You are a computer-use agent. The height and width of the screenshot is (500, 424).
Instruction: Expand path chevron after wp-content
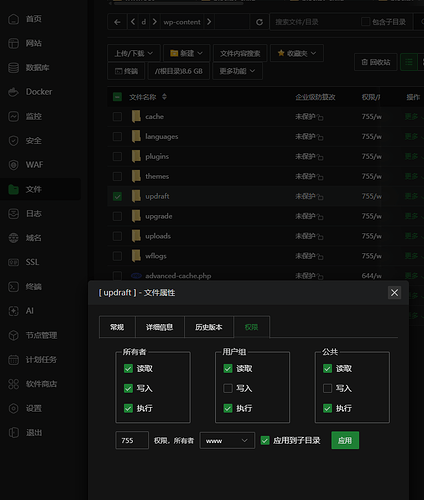[209, 22]
